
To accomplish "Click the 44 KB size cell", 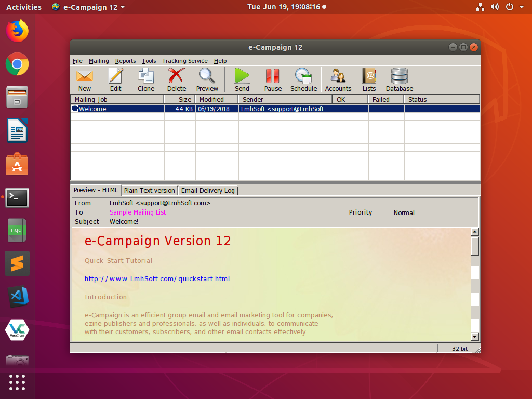I will pyautogui.click(x=180, y=109).
